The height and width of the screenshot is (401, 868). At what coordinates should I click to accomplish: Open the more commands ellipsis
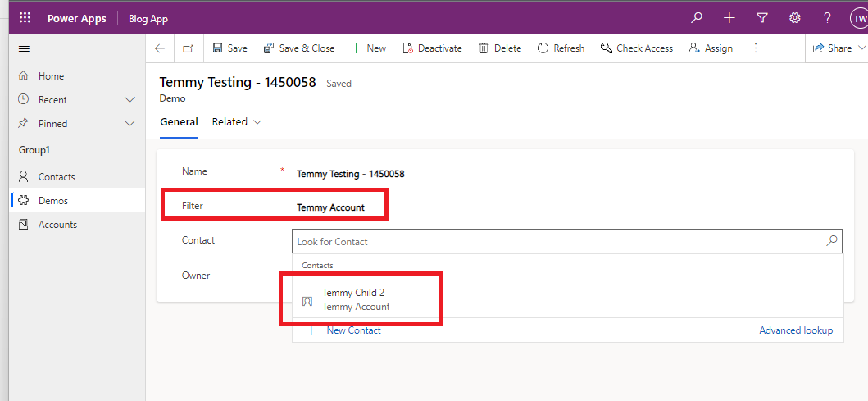[756, 48]
